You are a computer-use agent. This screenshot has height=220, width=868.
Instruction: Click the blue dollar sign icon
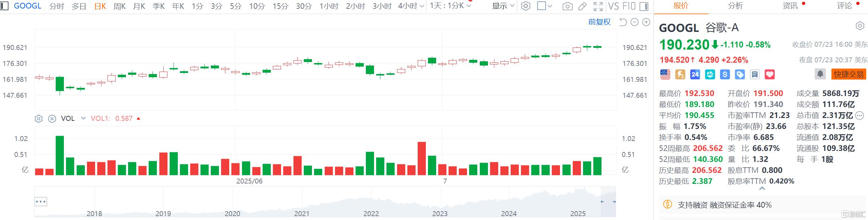click(725, 74)
